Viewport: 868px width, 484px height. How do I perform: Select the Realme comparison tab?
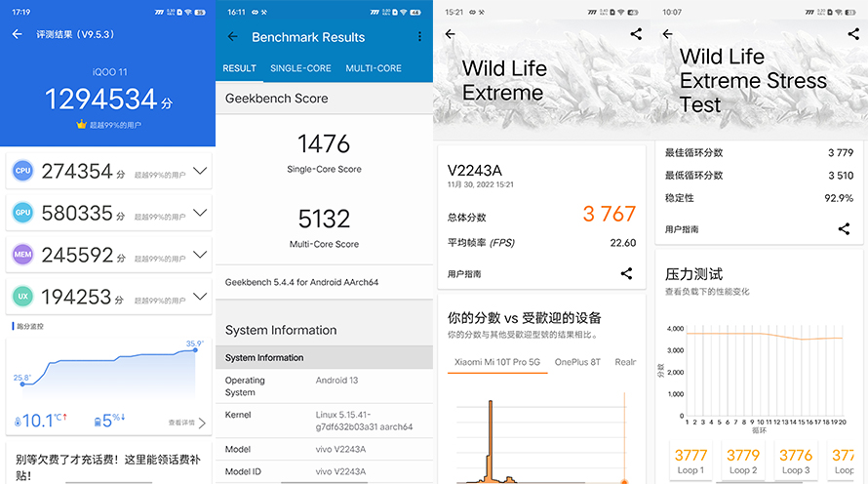tap(625, 362)
